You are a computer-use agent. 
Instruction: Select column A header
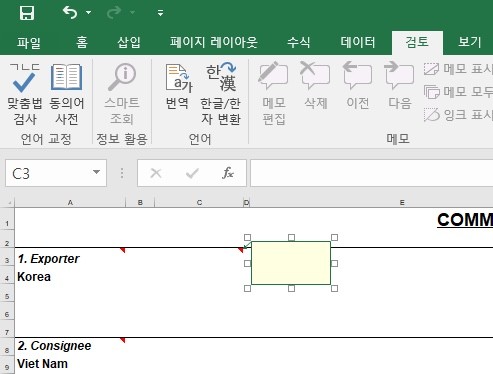(70, 202)
